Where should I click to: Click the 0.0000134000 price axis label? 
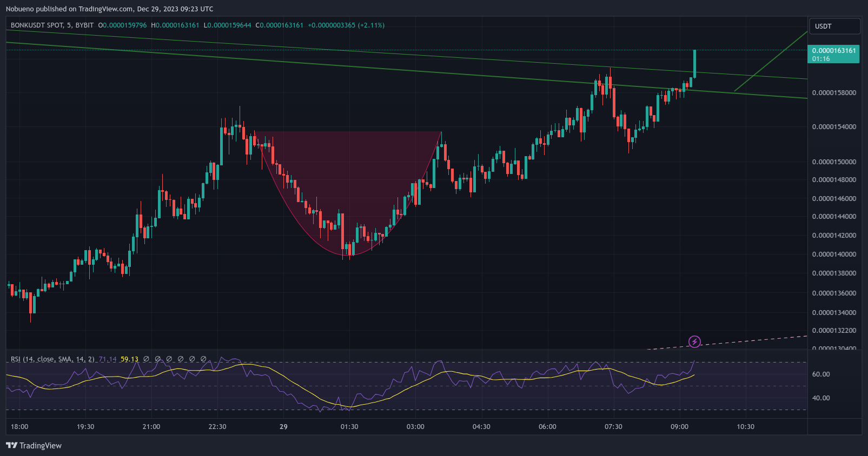point(834,313)
